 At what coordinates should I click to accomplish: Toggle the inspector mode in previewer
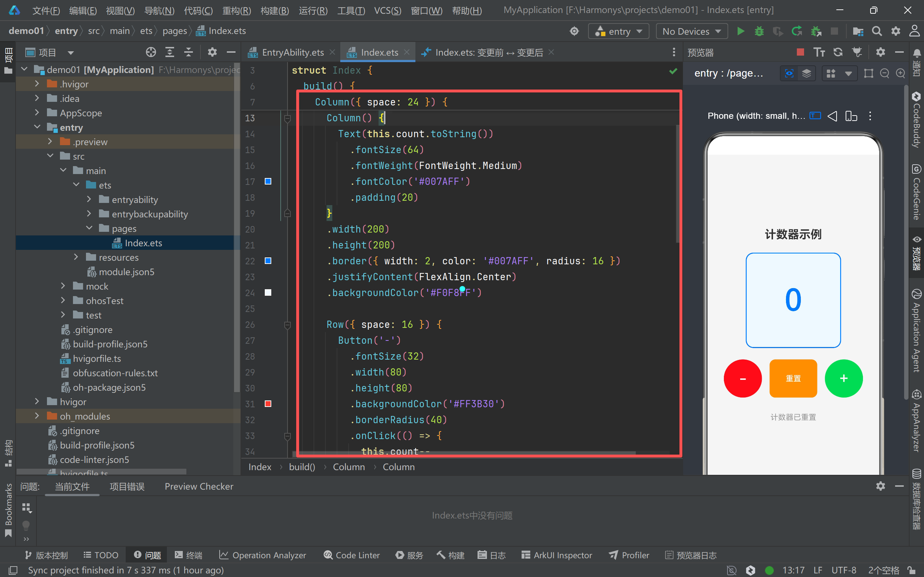coord(789,73)
